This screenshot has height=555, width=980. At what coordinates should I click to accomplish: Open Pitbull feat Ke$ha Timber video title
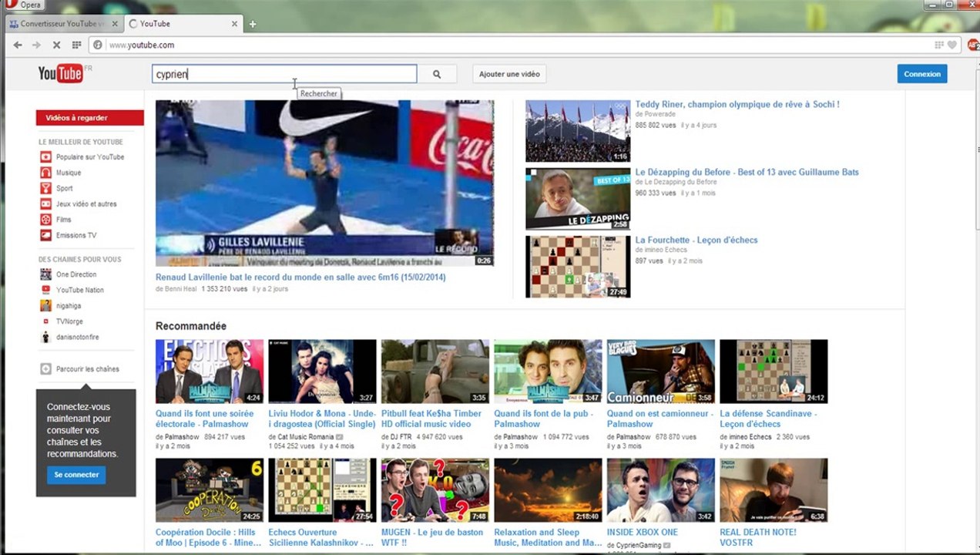[431, 419]
